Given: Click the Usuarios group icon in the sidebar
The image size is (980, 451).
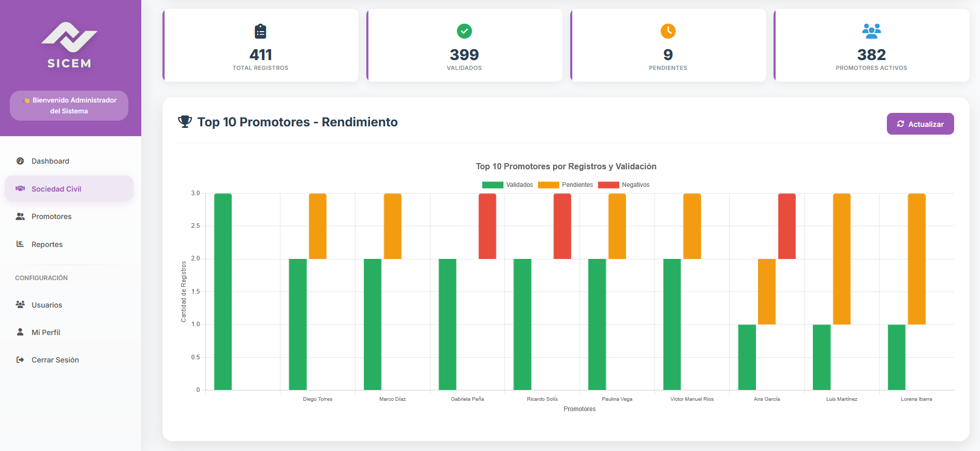Looking at the screenshot, I should (20, 305).
